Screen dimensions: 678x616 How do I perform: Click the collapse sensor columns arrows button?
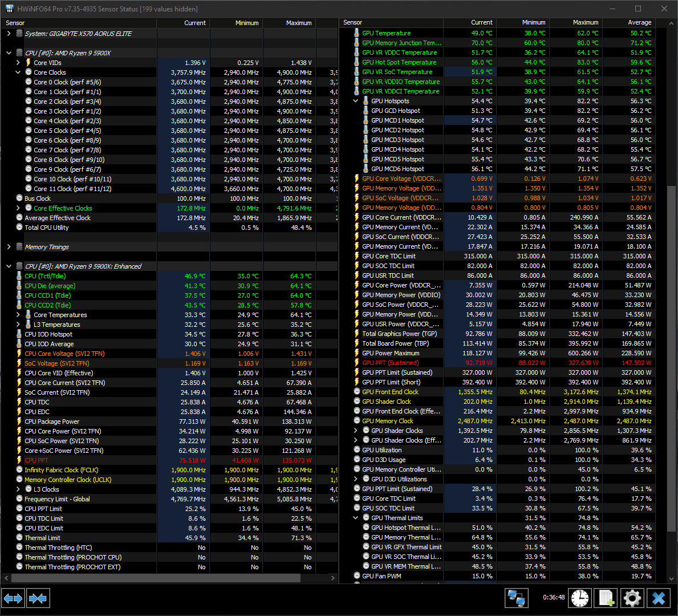38,599
